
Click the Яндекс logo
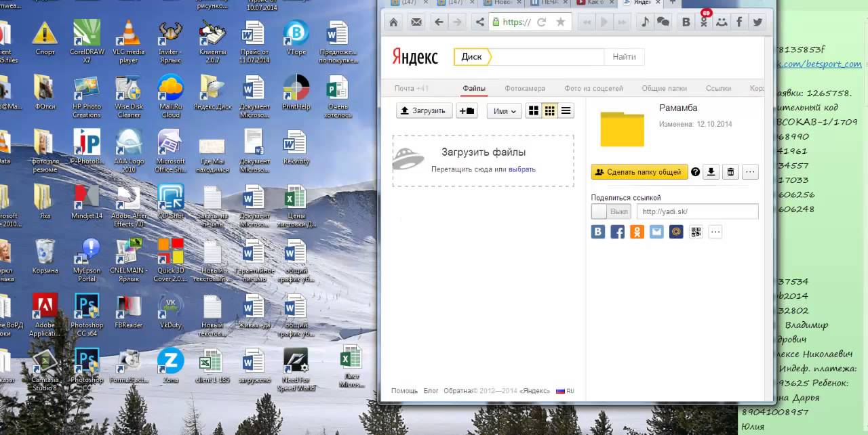pyautogui.click(x=415, y=57)
